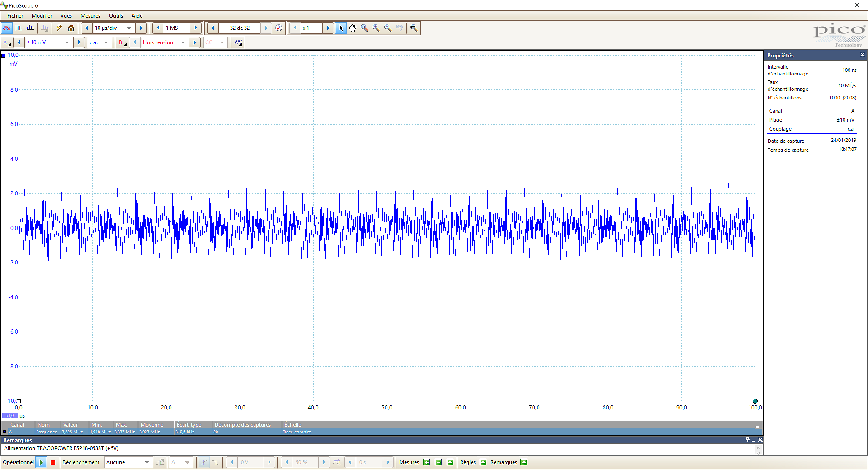868x470 pixels.
Task: Close the Propriétés panel
Action: tap(862, 55)
